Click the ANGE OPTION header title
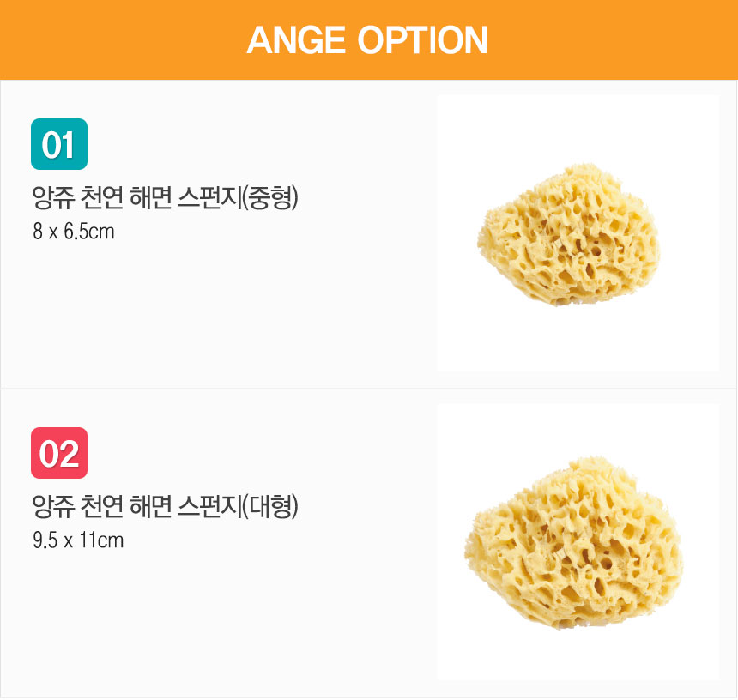Image resolution: width=738 pixels, height=700 pixels. pos(367,40)
